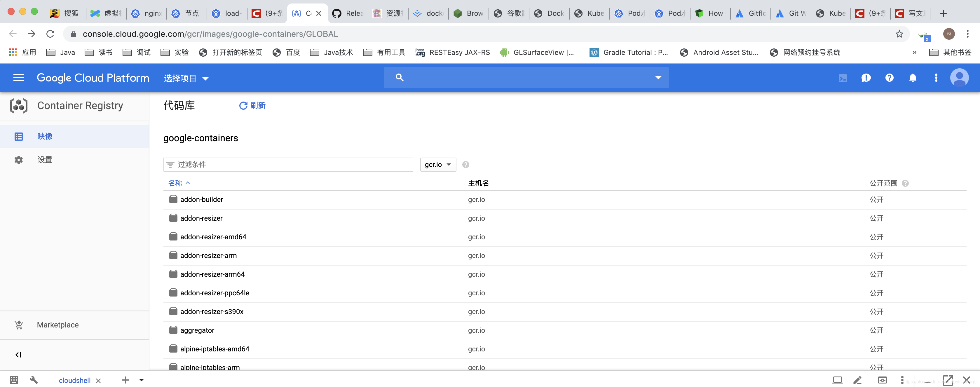
Task: Bookmark this page with star icon
Action: click(x=899, y=34)
